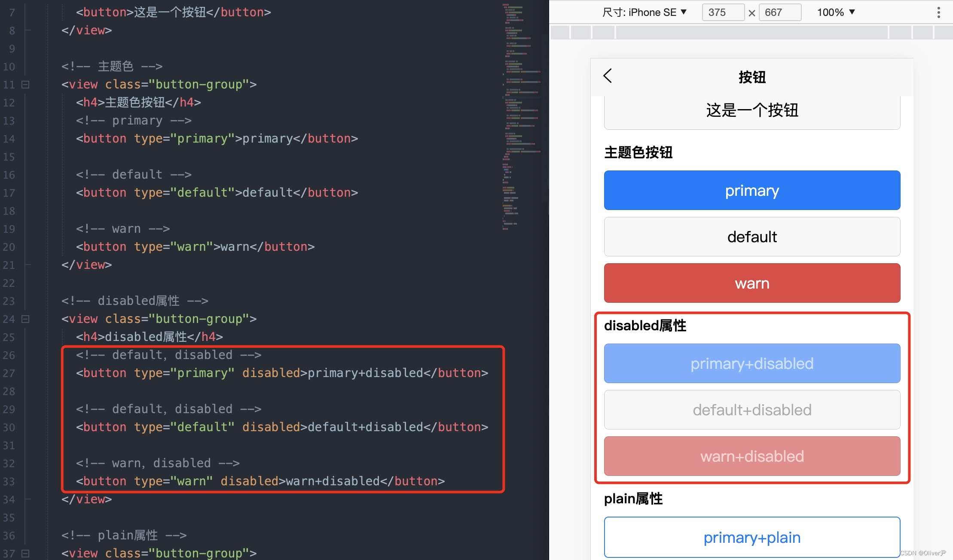Tap the default button in preview
Screen dimensions: 953x560
752,237
